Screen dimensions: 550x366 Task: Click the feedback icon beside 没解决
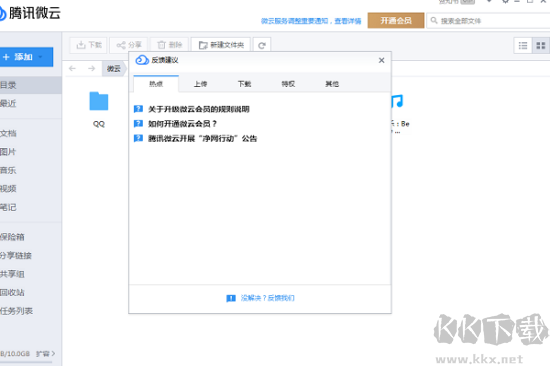(x=231, y=298)
